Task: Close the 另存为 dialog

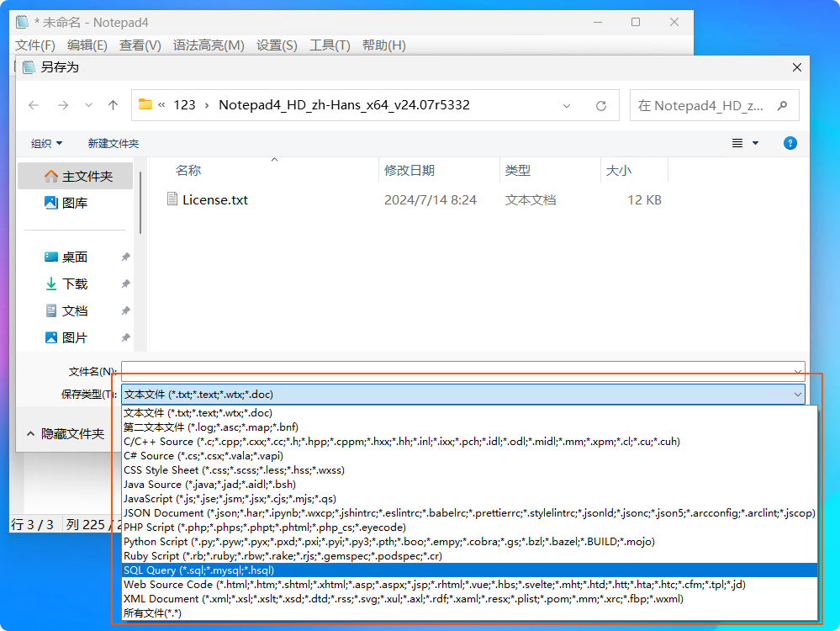Action: (x=797, y=67)
